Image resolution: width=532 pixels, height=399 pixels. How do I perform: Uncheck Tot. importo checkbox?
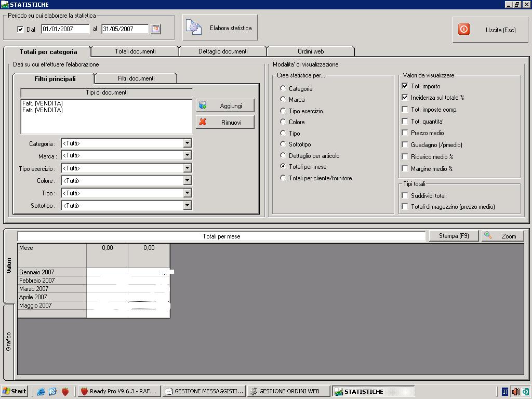tap(405, 86)
